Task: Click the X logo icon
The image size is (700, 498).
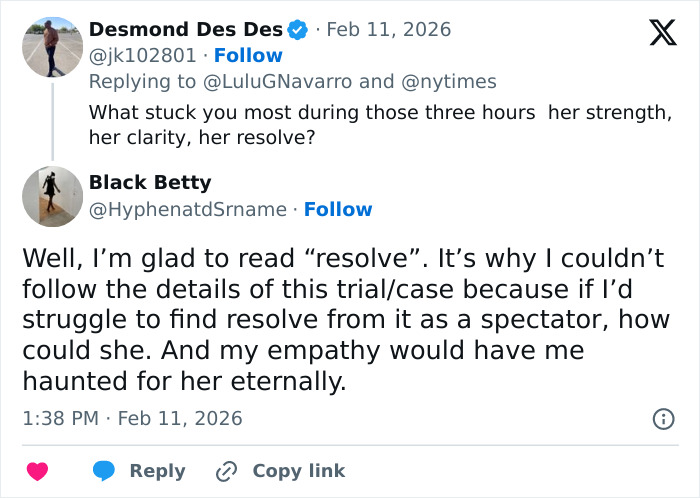Action: coord(656,34)
